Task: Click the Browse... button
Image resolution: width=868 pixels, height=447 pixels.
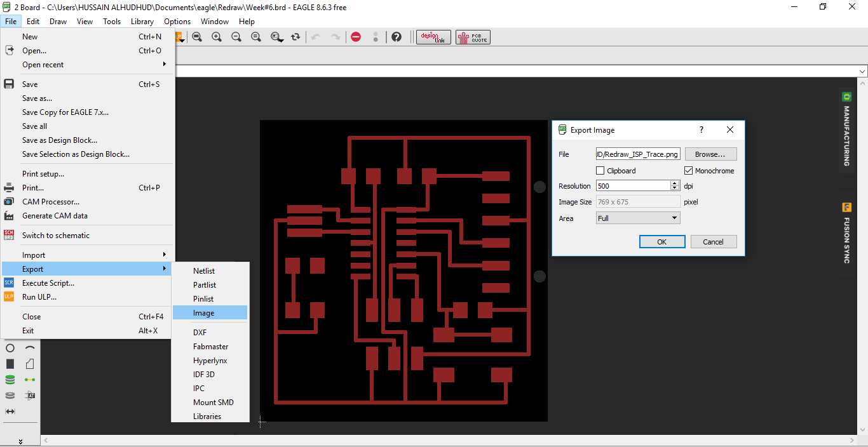Action: point(710,154)
